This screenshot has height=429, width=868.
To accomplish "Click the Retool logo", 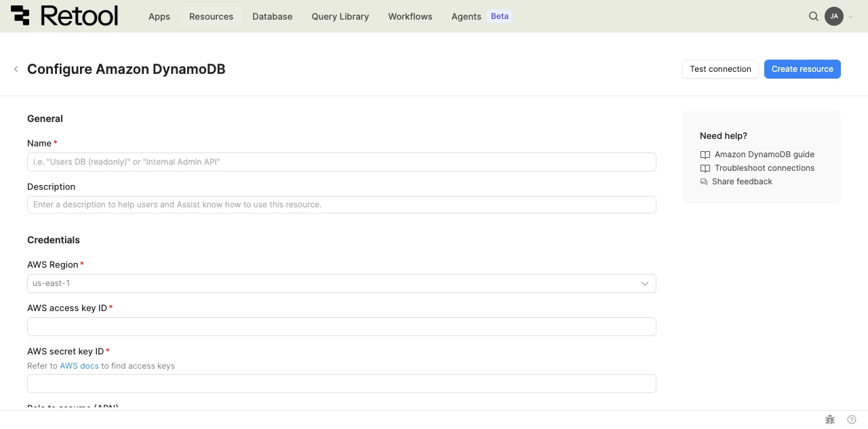I will pos(64,16).
